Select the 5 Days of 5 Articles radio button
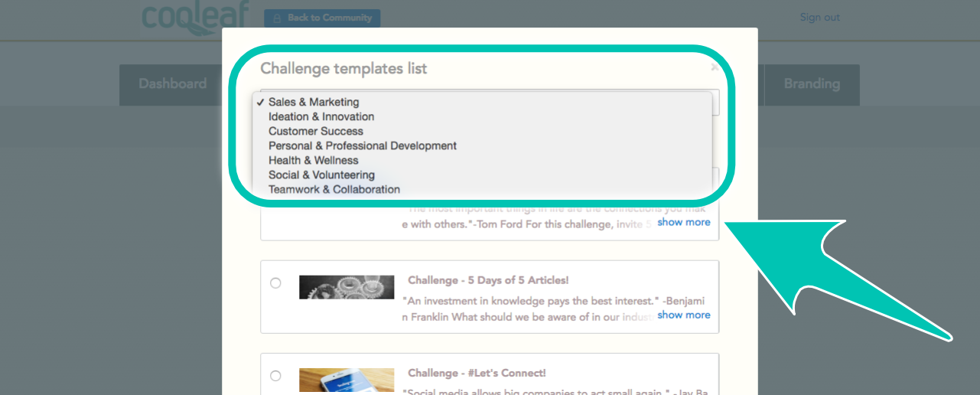The width and height of the screenshot is (980, 395). [x=275, y=283]
